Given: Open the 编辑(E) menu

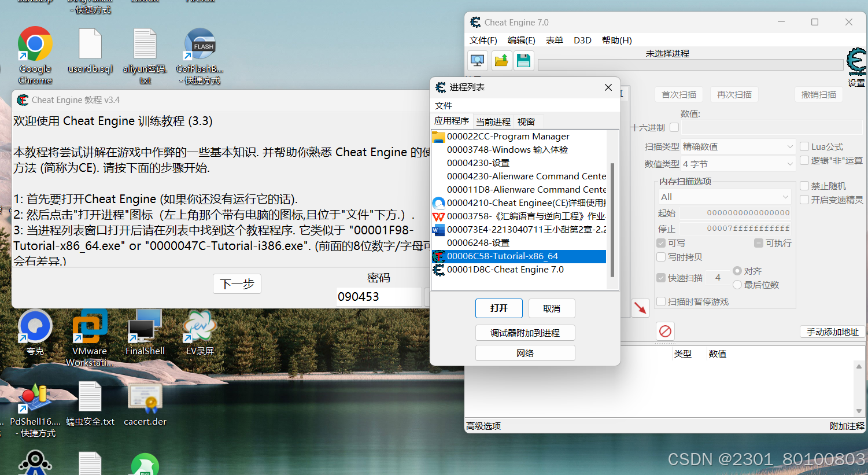Looking at the screenshot, I should click(x=522, y=40).
